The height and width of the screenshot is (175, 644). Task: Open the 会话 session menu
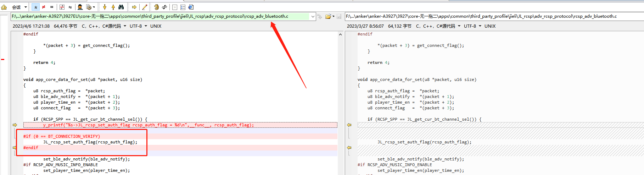[16, 7]
